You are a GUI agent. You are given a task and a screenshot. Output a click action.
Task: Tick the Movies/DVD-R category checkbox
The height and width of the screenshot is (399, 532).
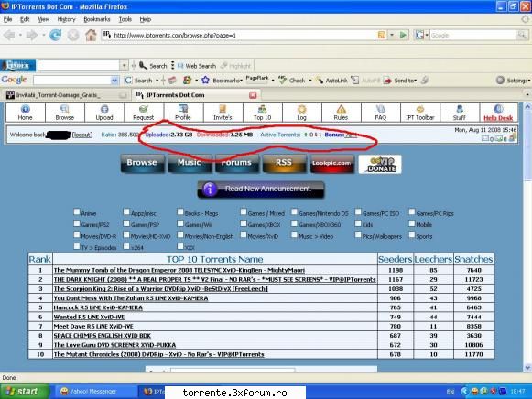[x=77, y=235]
